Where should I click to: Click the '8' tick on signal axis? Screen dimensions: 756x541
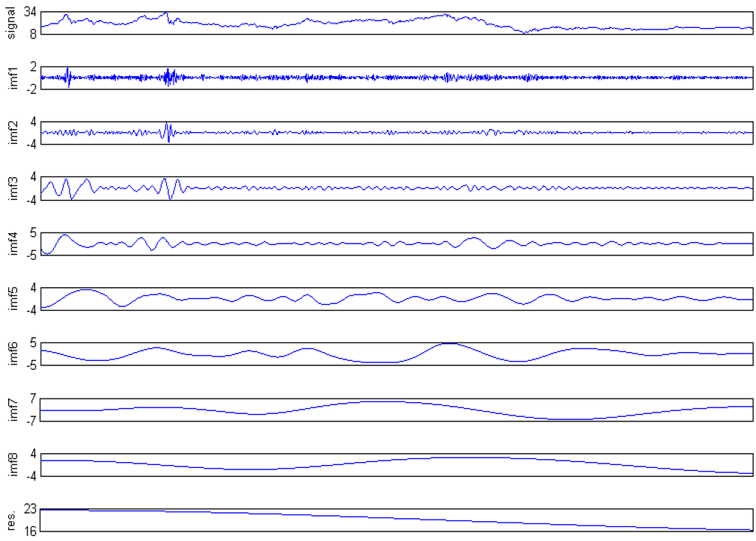click(x=33, y=34)
